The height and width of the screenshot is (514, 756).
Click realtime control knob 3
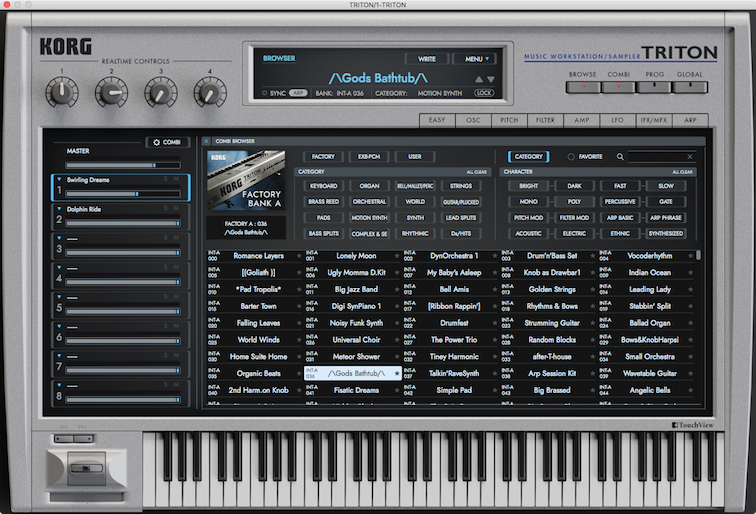pyautogui.click(x=161, y=92)
